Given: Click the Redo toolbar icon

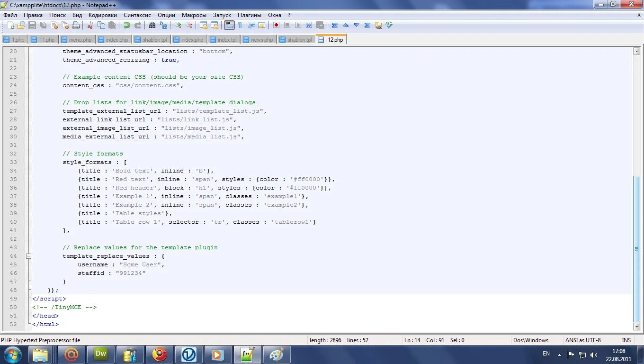Looking at the screenshot, I should pyautogui.click(x=137, y=25).
